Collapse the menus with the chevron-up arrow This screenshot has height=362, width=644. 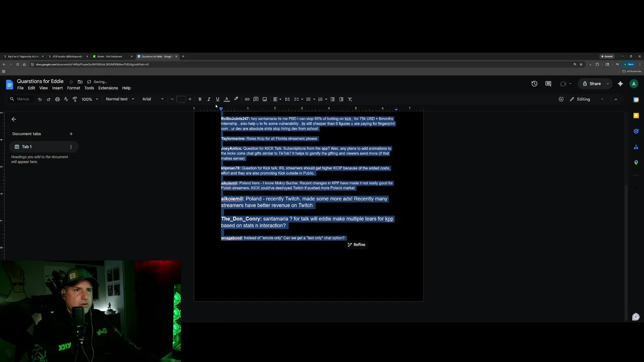click(616, 99)
